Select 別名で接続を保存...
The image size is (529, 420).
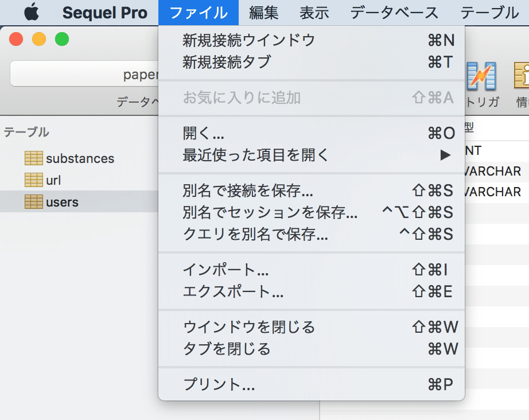pyautogui.click(x=312, y=190)
